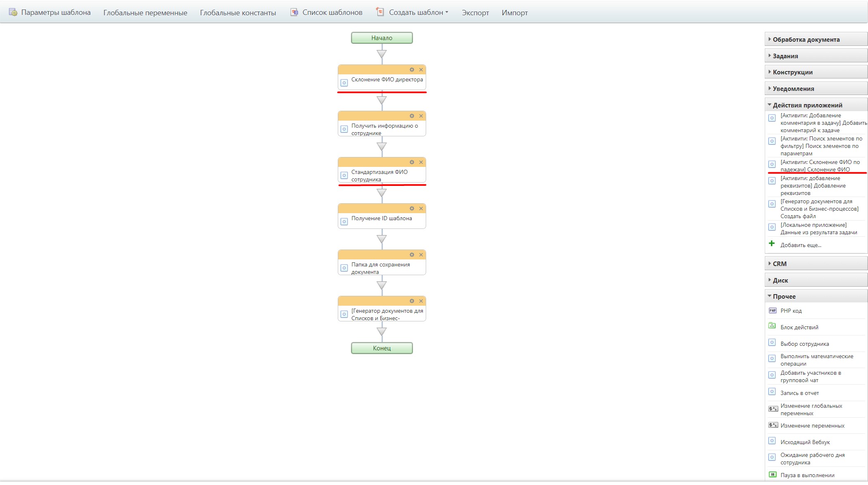Click the Конец end node
Screen dimensions: 868x485
[x=382, y=348]
